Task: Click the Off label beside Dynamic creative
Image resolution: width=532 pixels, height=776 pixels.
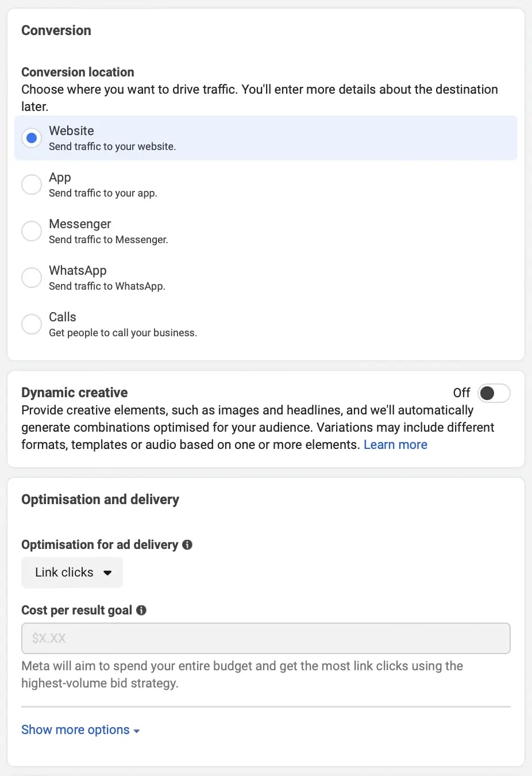Action: (461, 393)
